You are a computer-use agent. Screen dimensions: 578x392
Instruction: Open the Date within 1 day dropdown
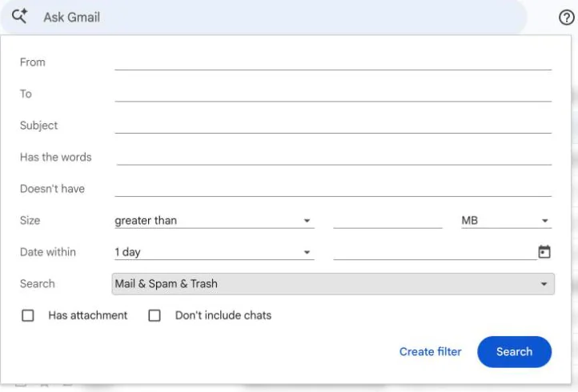(x=215, y=252)
